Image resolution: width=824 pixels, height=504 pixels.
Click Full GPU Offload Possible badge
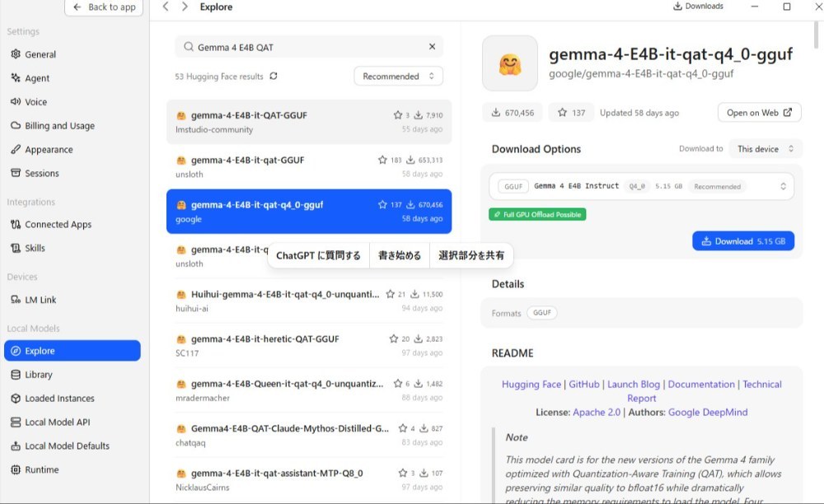click(537, 214)
